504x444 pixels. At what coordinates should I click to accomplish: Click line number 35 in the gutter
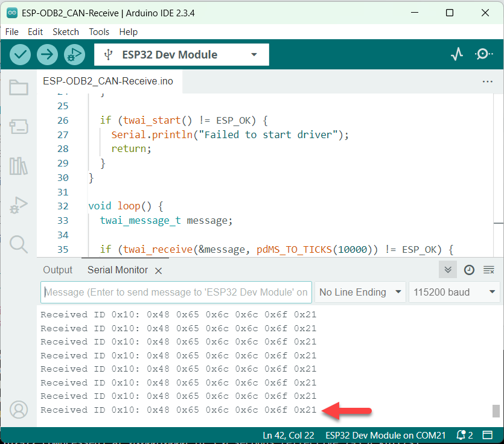(63, 249)
